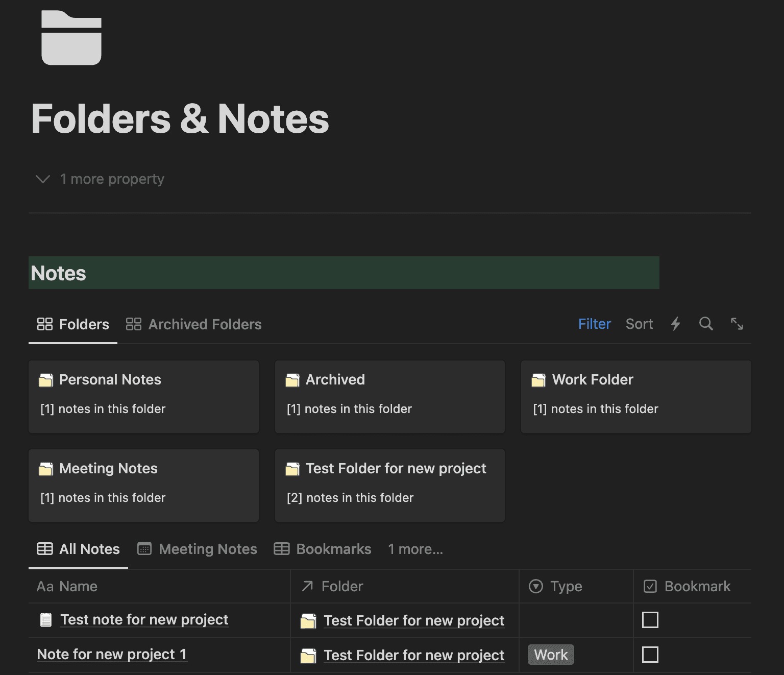Click '[2] notes in this folder' text
Image resolution: width=784 pixels, height=675 pixels.
pyautogui.click(x=350, y=498)
